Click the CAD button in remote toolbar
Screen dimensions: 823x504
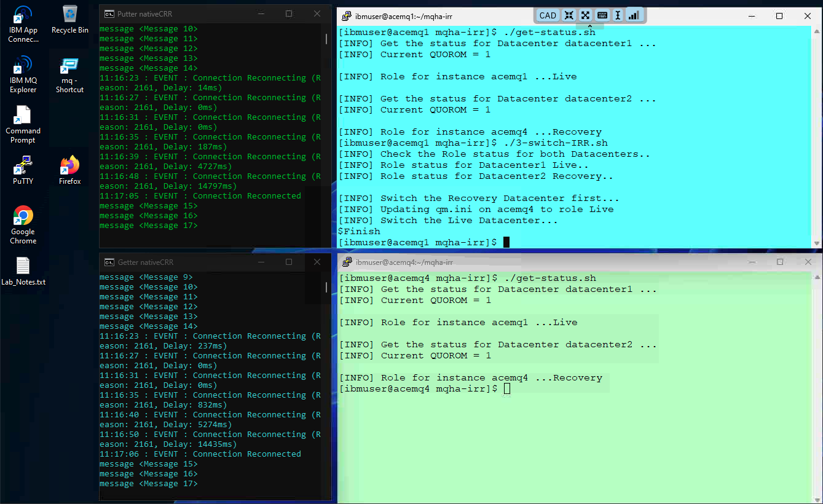click(548, 15)
